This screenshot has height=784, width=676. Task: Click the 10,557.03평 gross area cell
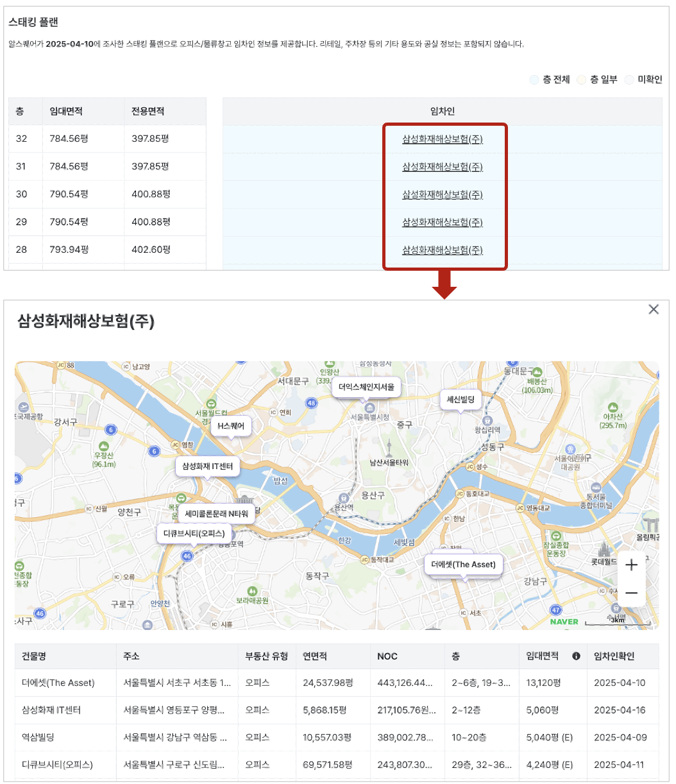(x=333, y=737)
